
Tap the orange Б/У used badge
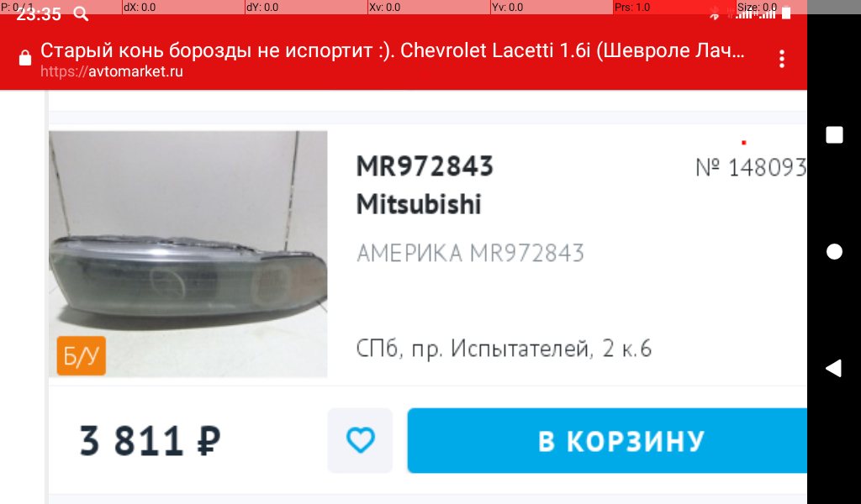[82, 356]
